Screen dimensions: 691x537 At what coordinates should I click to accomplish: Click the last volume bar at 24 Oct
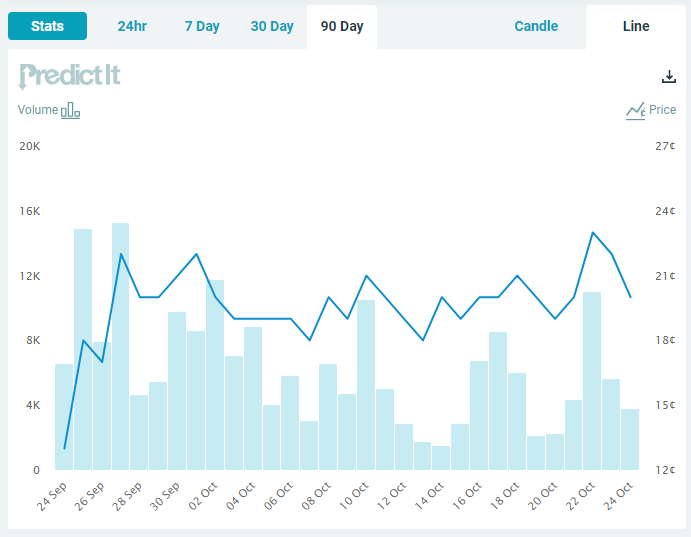pos(630,439)
